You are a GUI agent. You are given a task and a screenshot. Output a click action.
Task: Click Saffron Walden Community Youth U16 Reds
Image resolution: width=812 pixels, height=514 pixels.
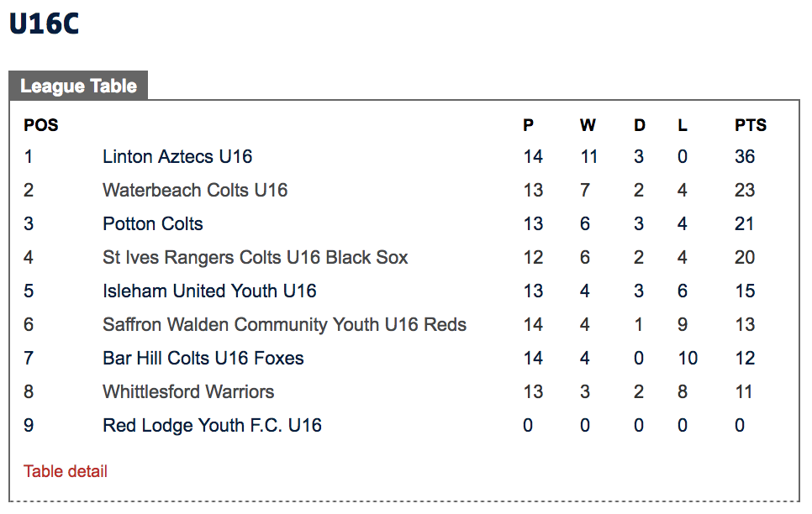[x=284, y=324]
